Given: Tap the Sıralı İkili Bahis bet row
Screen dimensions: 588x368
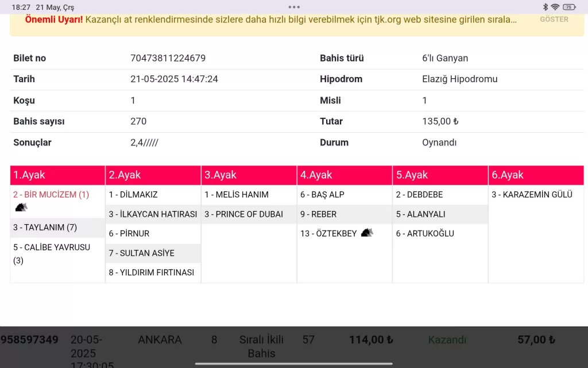Looking at the screenshot, I should pyautogui.click(x=261, y=346).
